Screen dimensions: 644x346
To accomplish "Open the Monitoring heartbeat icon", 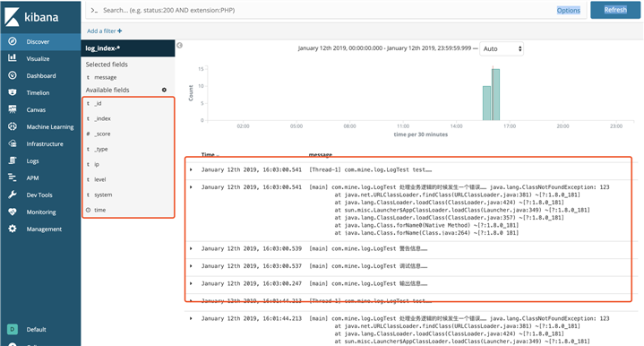I will pos(13,212).
